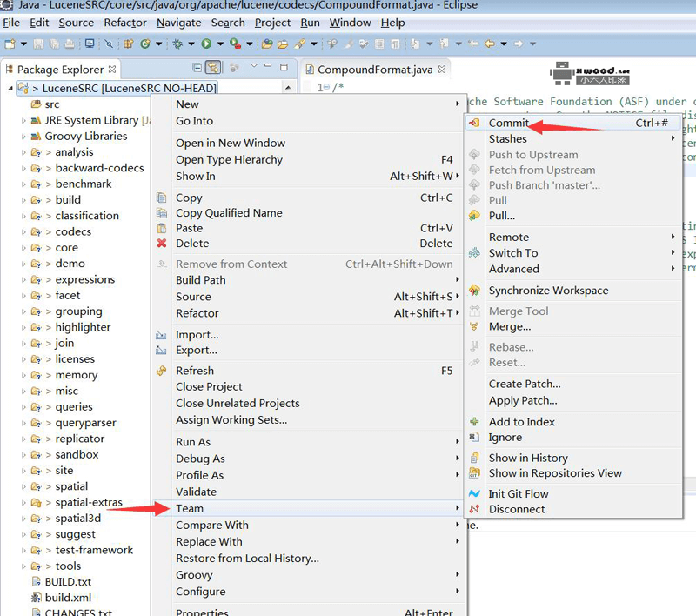Viewport: 696px width, 616px height.
Task: Click the Search flashlight toolbar icon
Action: point(300,44)
